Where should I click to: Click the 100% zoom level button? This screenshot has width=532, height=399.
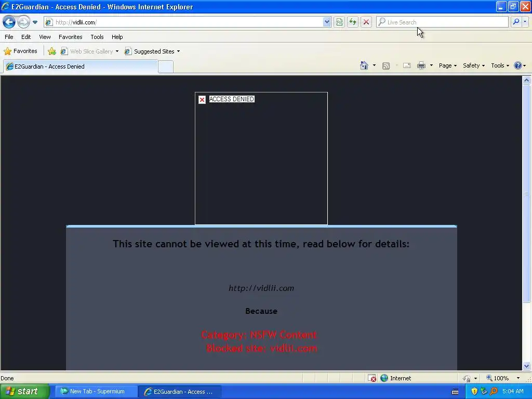497,378
